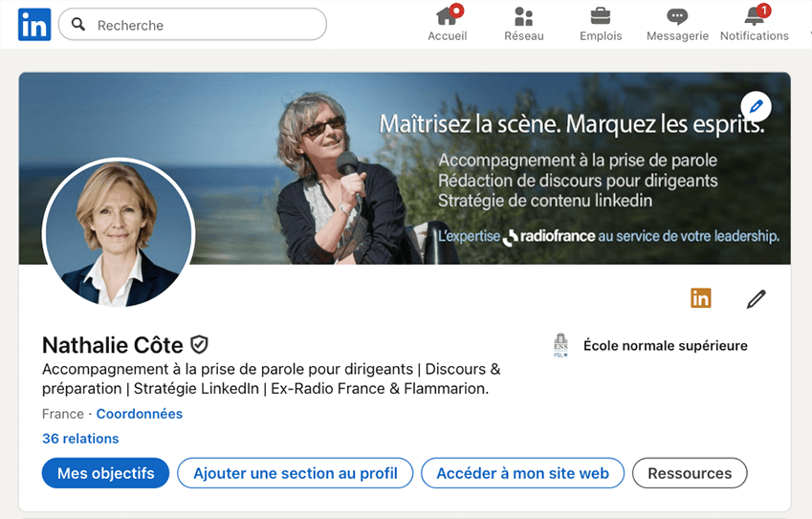Viewport: 812px width, 519px height.
Task: Click the round profile photo
Action: 119,234
